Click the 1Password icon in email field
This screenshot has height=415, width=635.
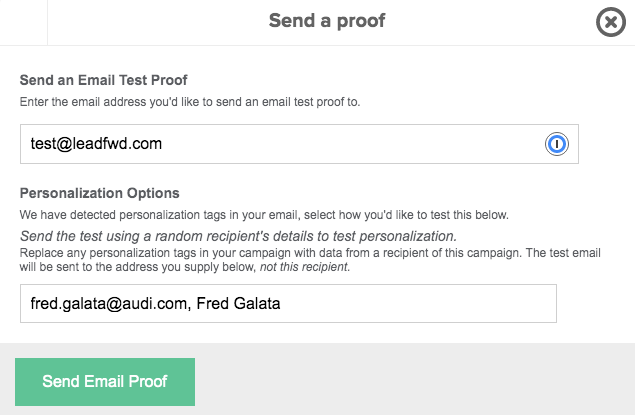pyautogui.click(x=557, y=144)
